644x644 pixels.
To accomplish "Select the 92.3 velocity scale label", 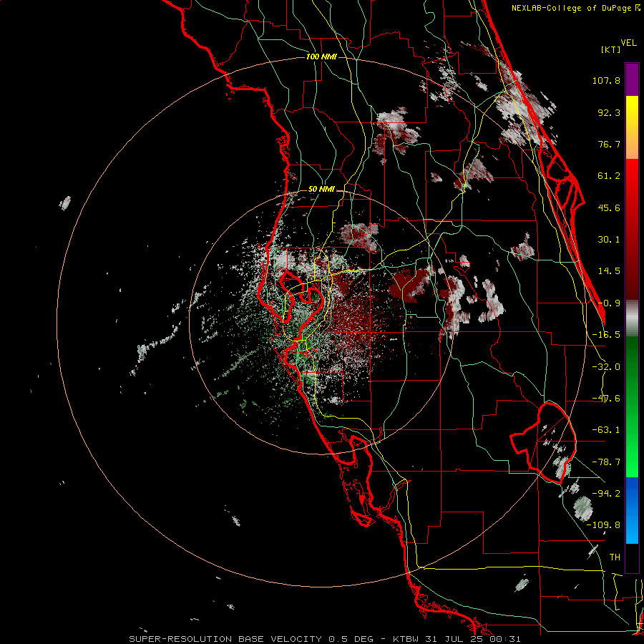I will coord(609,112).
